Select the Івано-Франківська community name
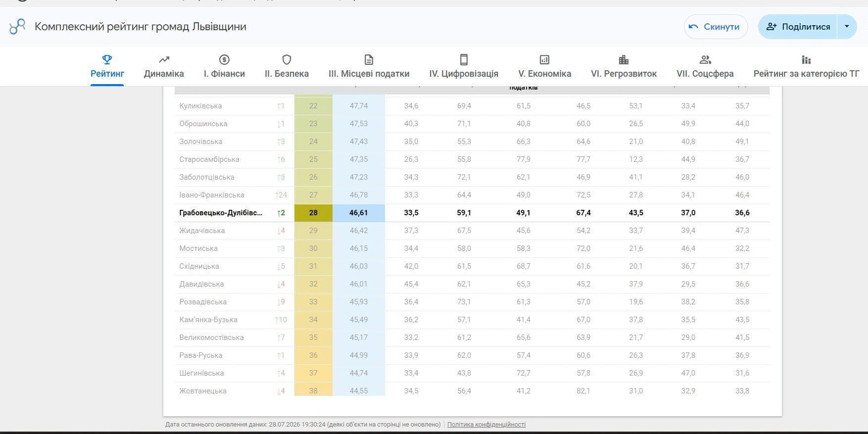 tap(212, 195)
